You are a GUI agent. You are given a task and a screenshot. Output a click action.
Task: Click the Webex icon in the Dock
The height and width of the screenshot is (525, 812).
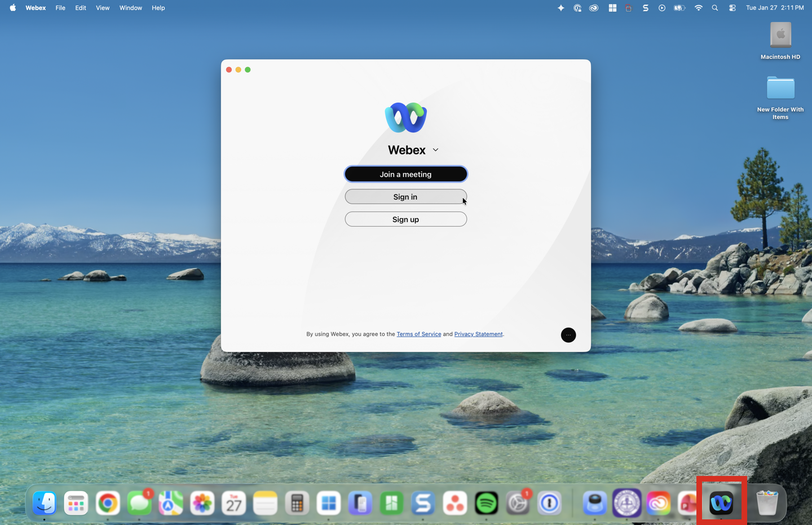(721, 503)
